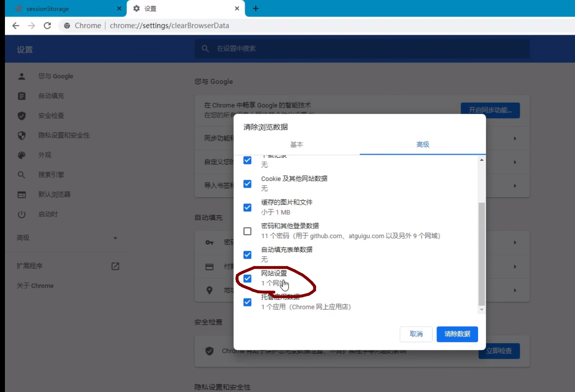The image size is (575, 392).
Task: Click the clipboard icon for 自动填充
Action: point(22,96)
